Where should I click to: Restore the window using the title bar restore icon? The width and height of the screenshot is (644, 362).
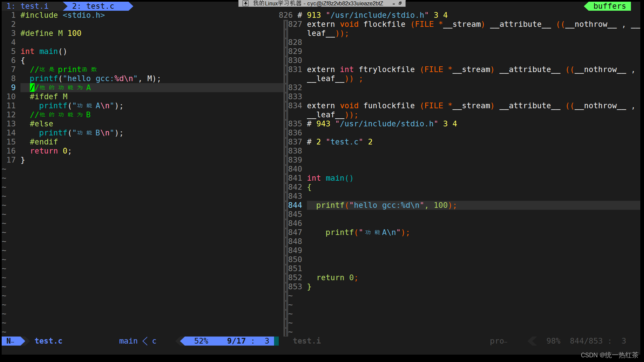tap(400, 3)
